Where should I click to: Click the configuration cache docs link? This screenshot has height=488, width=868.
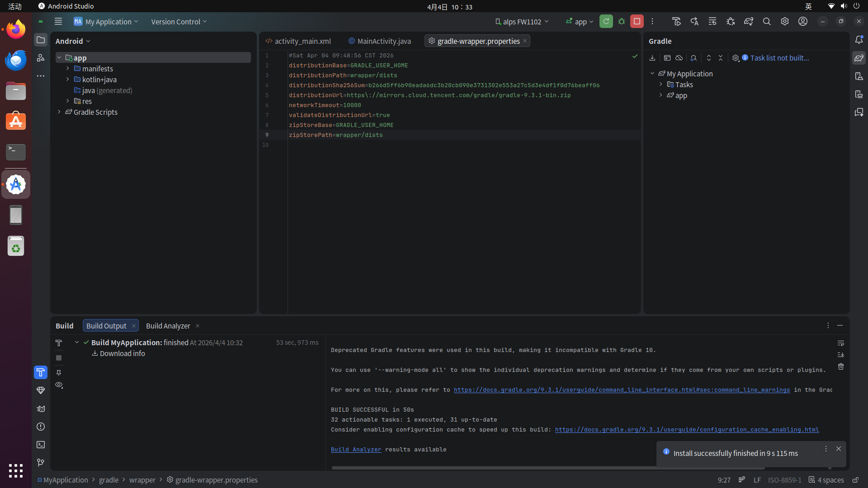coord(687,430)
